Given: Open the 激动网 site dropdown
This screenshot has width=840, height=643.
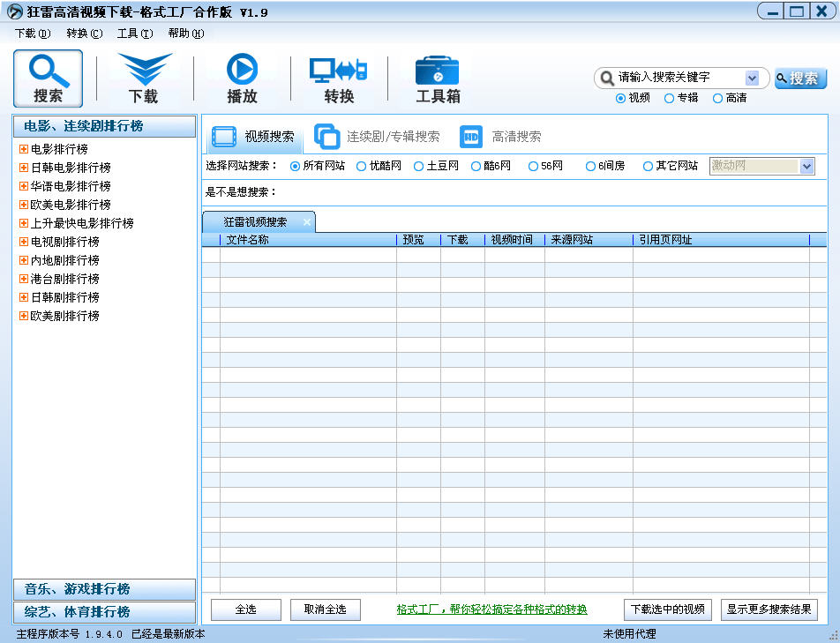Looking at the screenshot, I should coord(806,166).
